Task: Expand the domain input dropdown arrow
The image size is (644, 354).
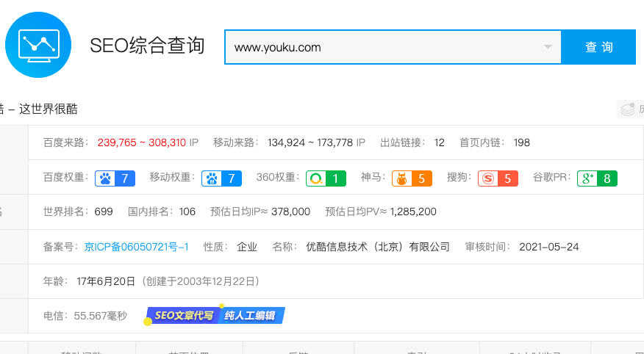Action: coord(548,47)
